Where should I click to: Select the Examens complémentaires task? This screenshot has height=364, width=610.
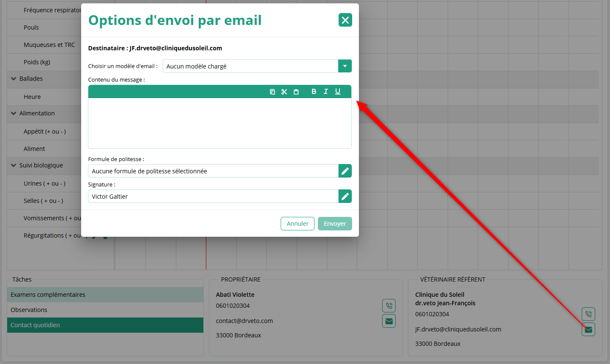click(105, 295)
